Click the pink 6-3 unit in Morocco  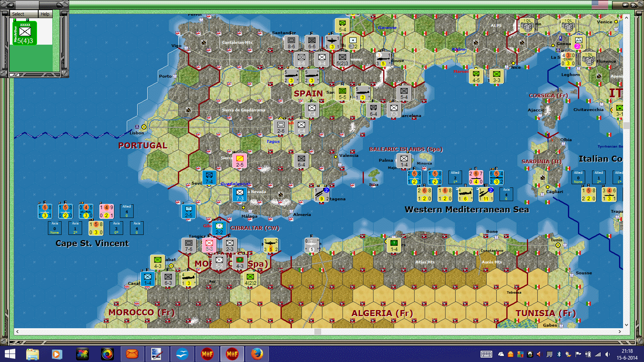tap(209, 245)
